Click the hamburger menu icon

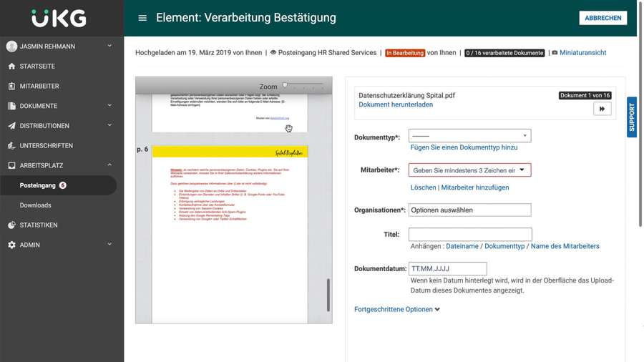click(142, 18)
